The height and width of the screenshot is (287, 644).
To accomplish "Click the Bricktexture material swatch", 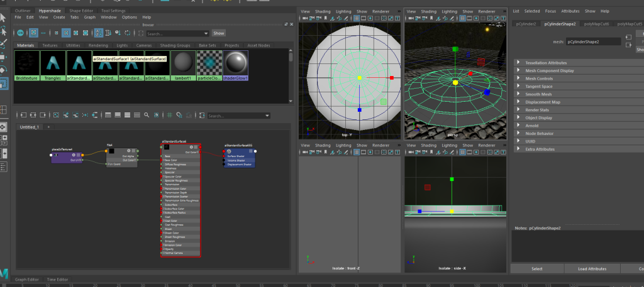I will (x=26, y=64).
